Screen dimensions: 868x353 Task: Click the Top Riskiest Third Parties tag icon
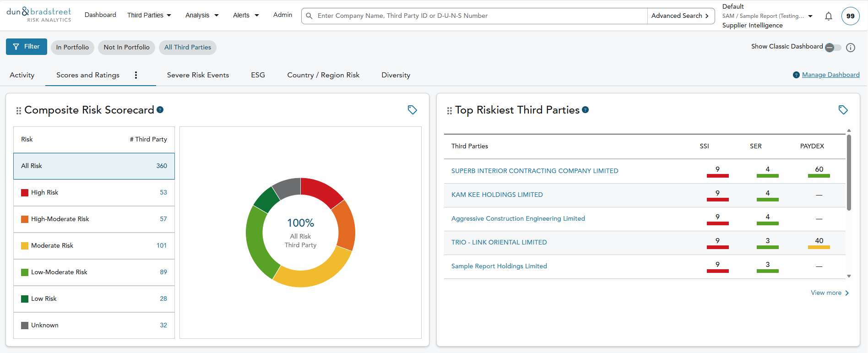(x=843, y=110)
